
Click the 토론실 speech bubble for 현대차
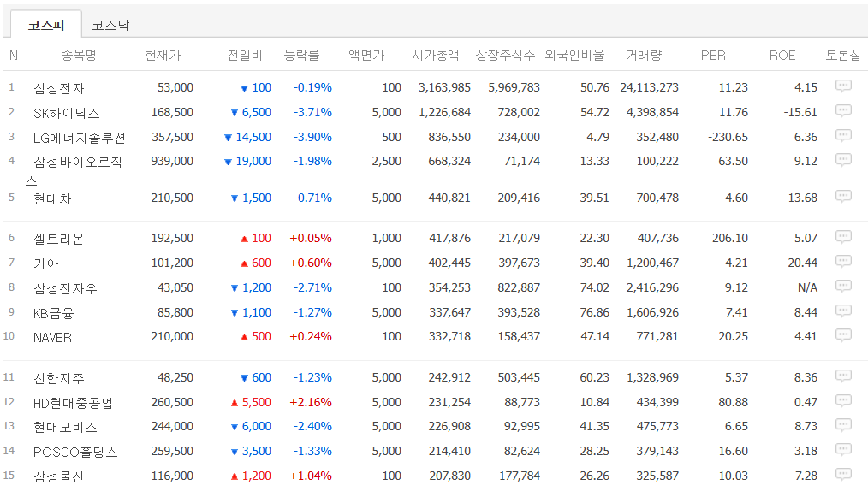pyautogui.click(x=844, y=198)
